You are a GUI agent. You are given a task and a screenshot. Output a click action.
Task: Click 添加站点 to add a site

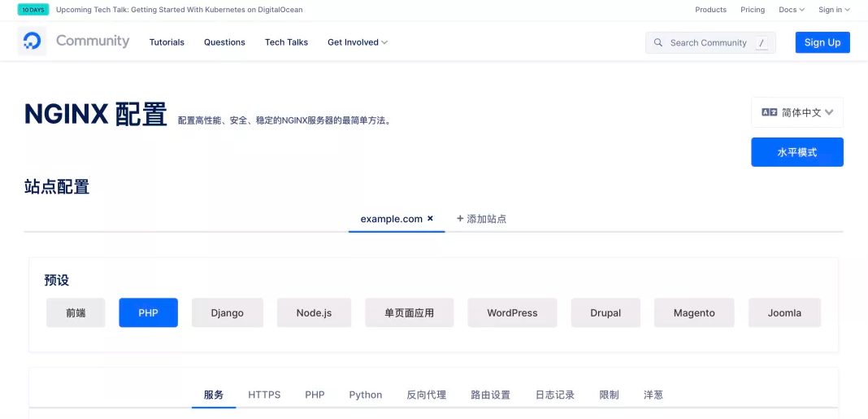pos(481,218)
